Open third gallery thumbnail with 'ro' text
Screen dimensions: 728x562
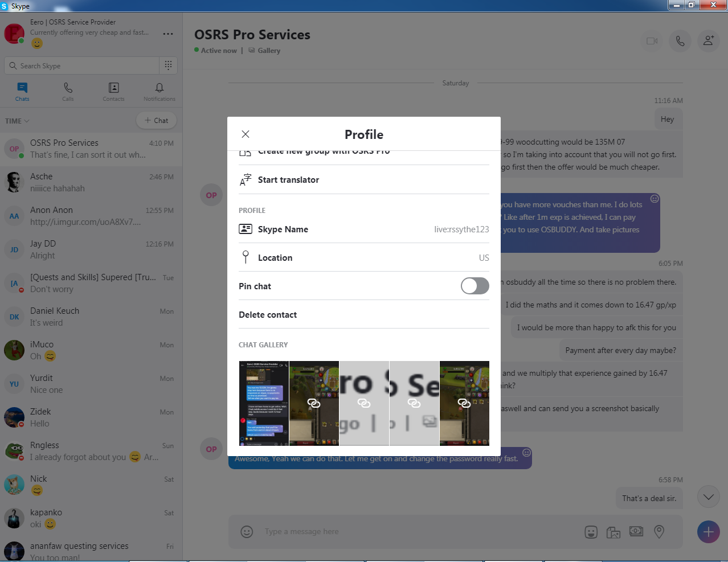[x=364, y=403]
